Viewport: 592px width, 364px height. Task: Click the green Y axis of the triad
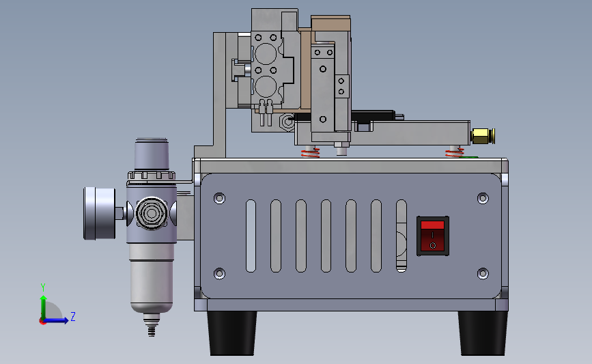point(44,307)
